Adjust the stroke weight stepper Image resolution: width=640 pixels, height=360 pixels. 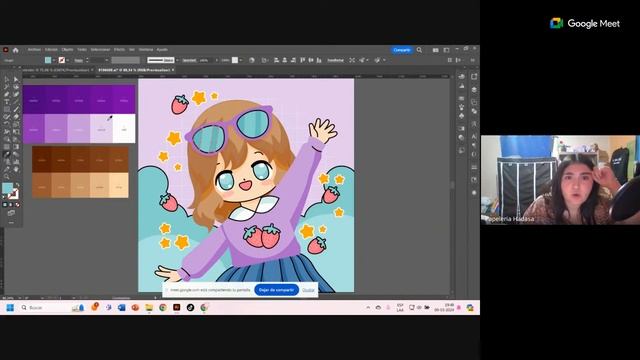point(87,60)
